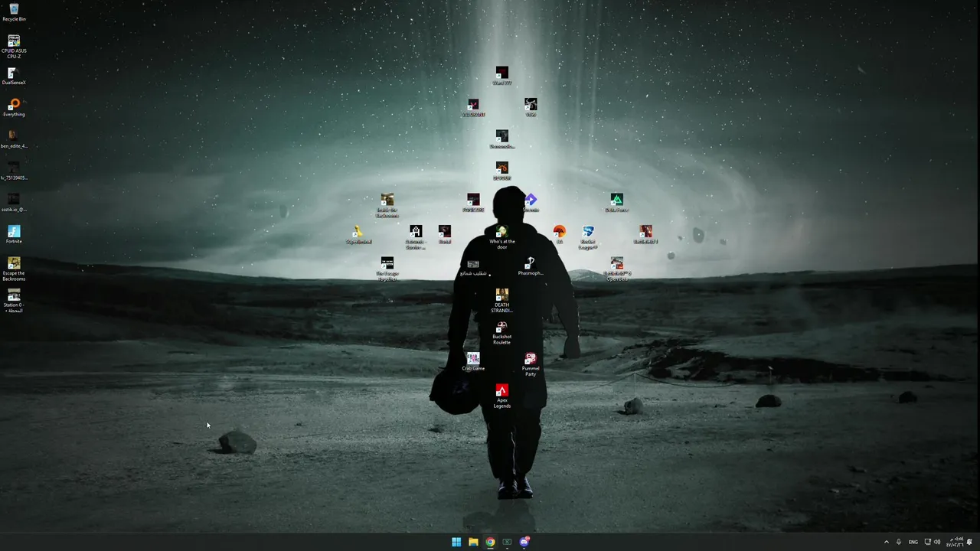Image resolution: width=980 pixels, height=551 pixels.
Task: Select the CPUID ASUS CPU-Z shortcut
Action: coord(14,46)
